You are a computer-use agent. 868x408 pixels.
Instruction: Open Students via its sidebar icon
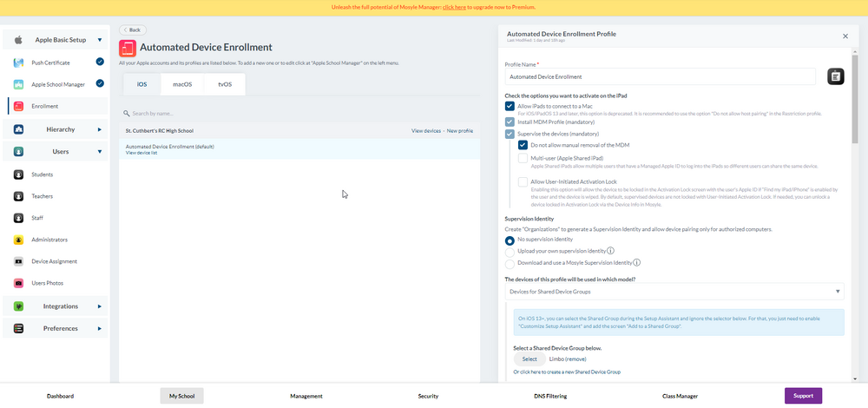click(18, 174)
